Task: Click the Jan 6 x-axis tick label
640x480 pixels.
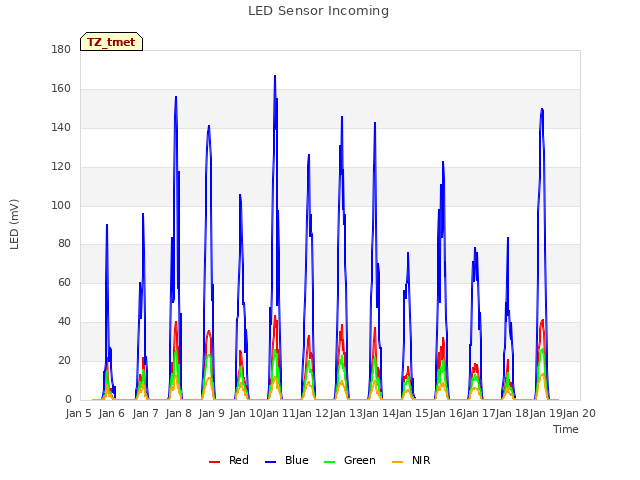Action: (x=112, y=413)
